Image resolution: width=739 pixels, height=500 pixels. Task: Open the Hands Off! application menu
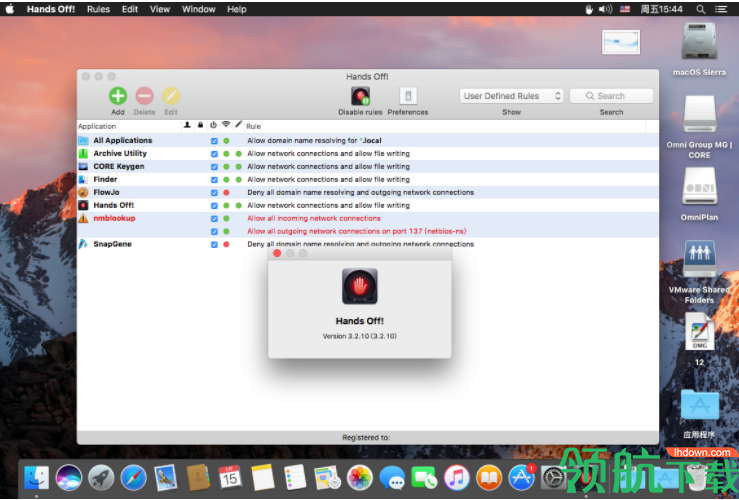51,9
